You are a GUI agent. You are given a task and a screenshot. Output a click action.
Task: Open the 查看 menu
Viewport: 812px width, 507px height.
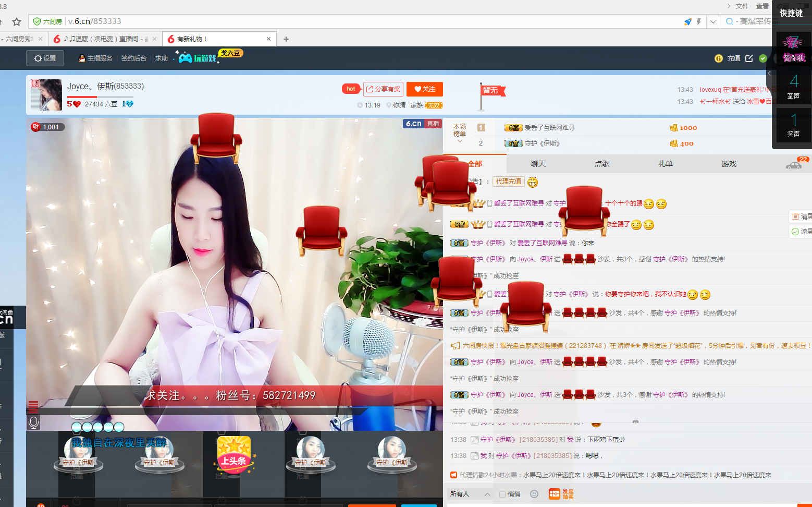click(x=762, y=6)
